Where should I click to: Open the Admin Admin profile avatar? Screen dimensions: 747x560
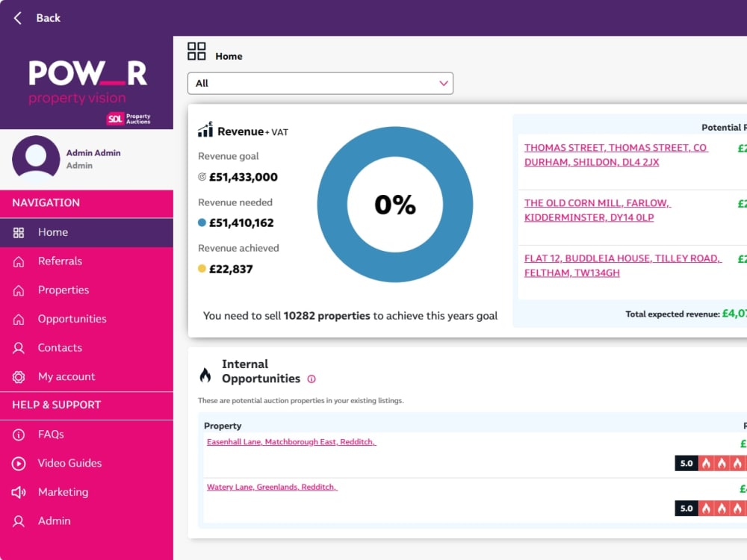36,158
